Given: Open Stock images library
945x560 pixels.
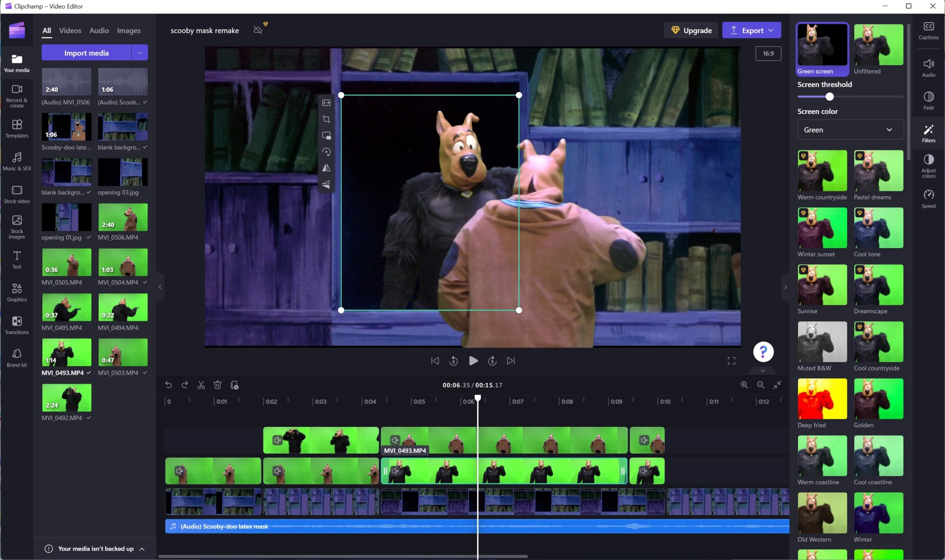Looking at the screenshot, I should (17, 227).
